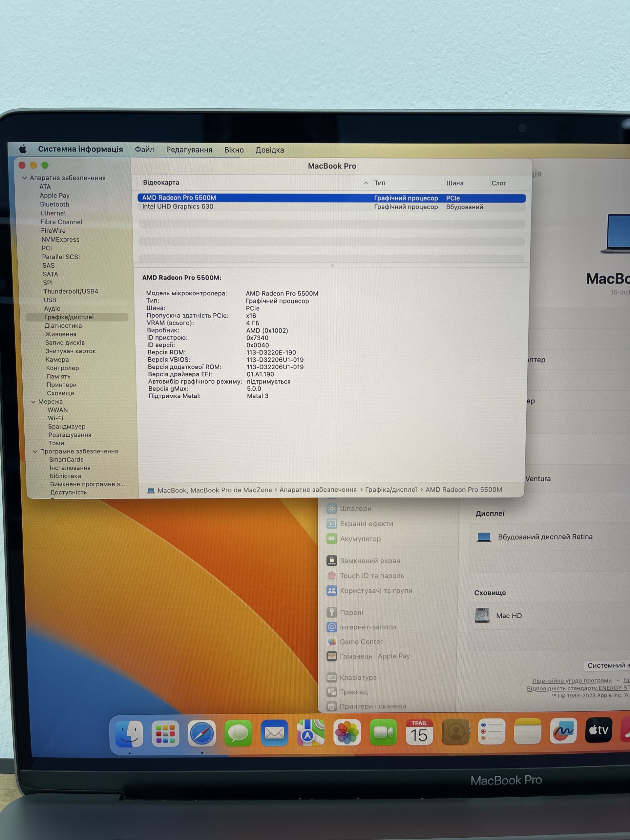Select Wi-Fi under Мережа
The image size is (630, 840).
[55, 418]
